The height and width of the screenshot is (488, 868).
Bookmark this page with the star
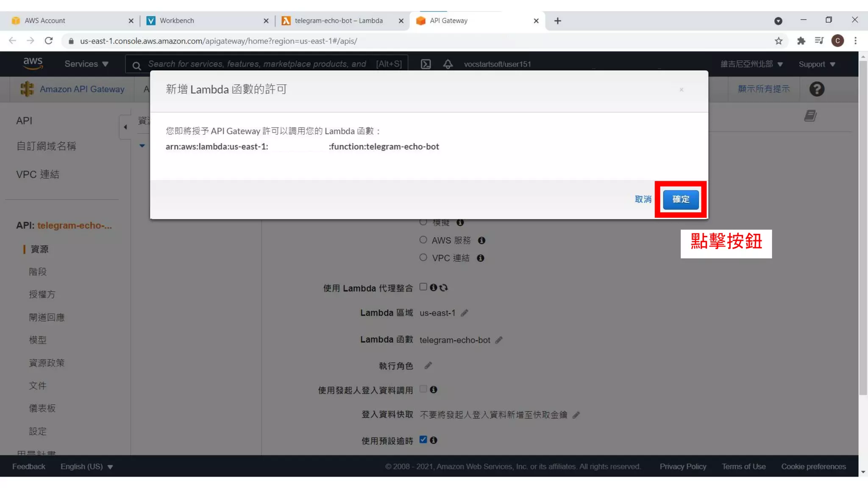coord(779,41)
